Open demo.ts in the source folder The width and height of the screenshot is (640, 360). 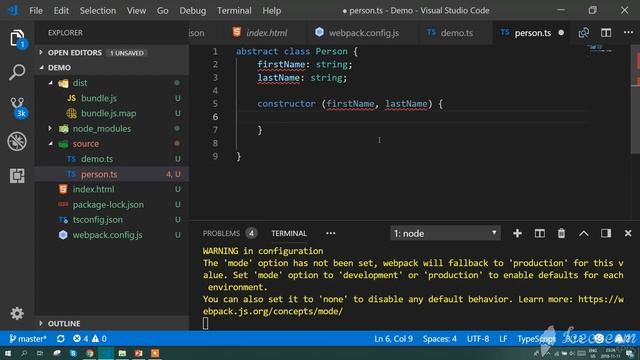[97, 159]
